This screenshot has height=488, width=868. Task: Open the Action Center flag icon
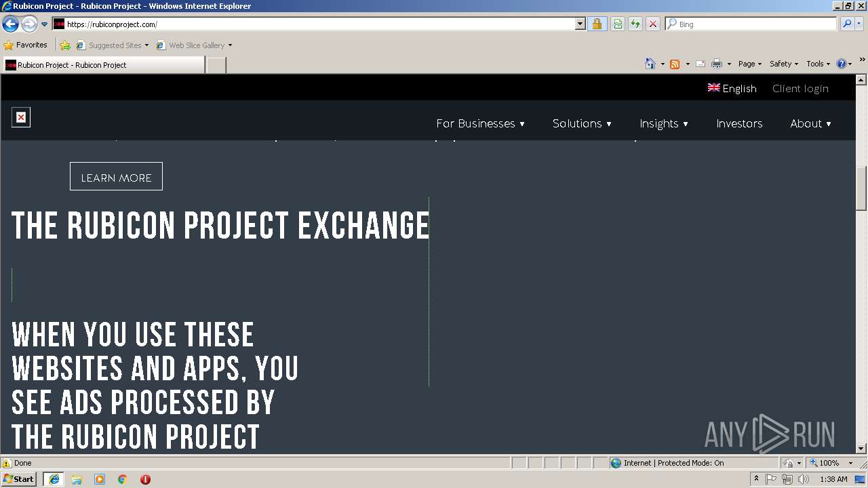click(x=771, y=479)
